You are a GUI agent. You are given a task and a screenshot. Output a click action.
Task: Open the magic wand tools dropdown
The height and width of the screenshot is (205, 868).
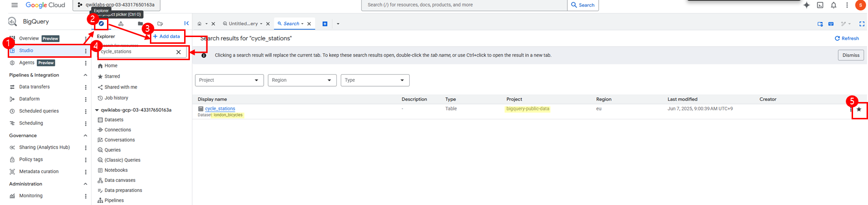click(846, 24)
